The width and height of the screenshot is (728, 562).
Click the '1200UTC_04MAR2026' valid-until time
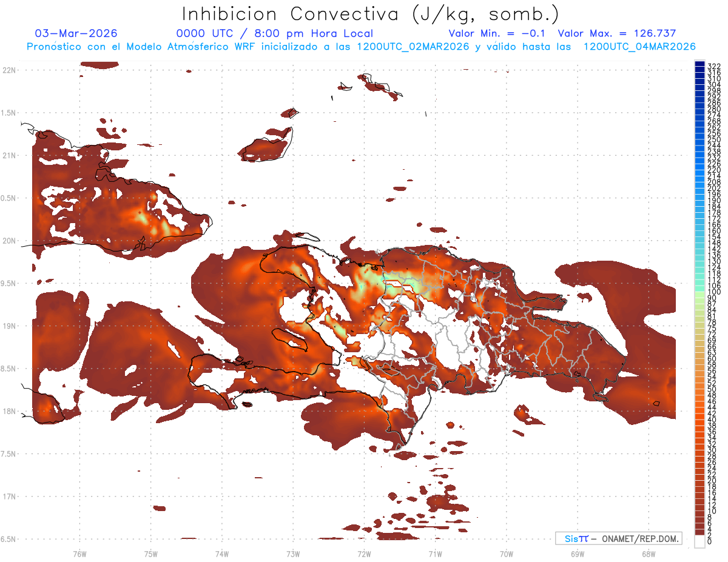639,47
